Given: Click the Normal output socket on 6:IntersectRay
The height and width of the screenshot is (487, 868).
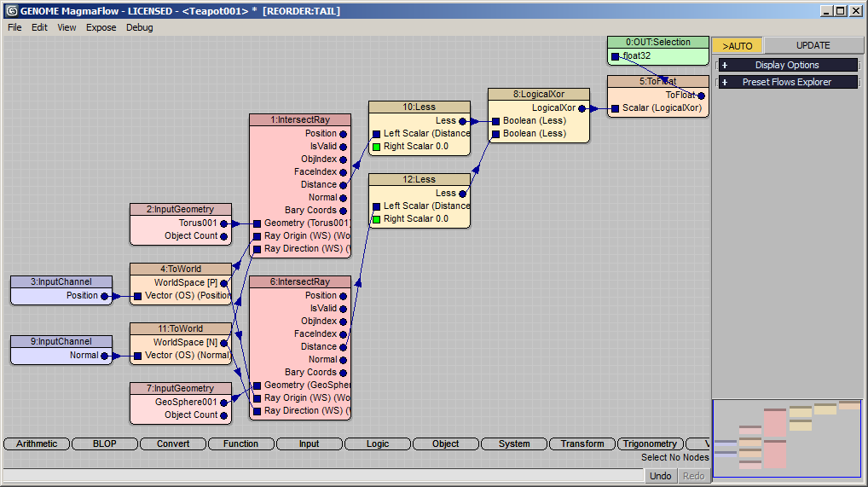Looking at the screenshot, I should [344, 360].
